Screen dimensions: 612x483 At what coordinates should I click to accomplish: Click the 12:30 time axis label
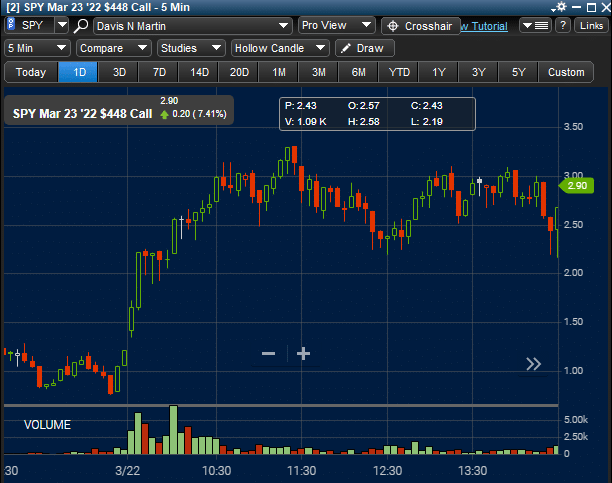(x=387, y=471)
